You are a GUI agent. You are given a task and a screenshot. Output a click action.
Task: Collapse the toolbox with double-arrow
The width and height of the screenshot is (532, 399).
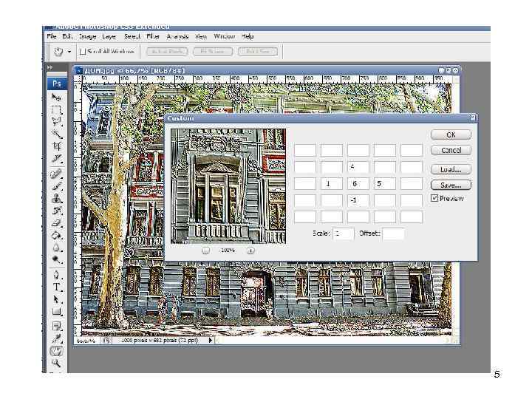click(50, 67)
